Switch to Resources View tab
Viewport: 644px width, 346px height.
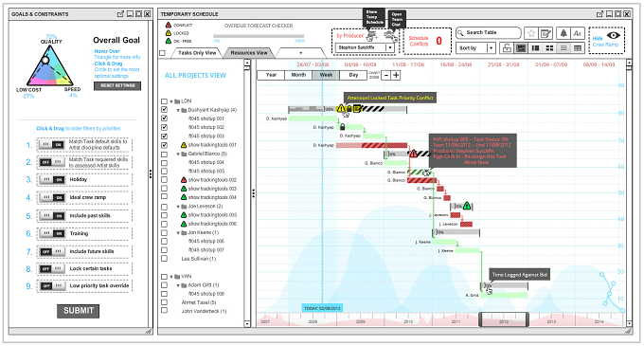click(249, 52)
